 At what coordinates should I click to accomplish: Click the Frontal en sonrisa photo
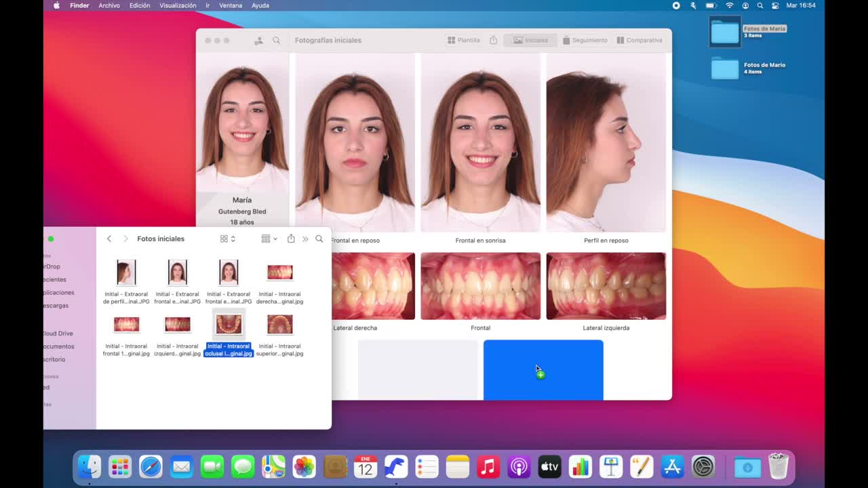(x=480, y=142)
